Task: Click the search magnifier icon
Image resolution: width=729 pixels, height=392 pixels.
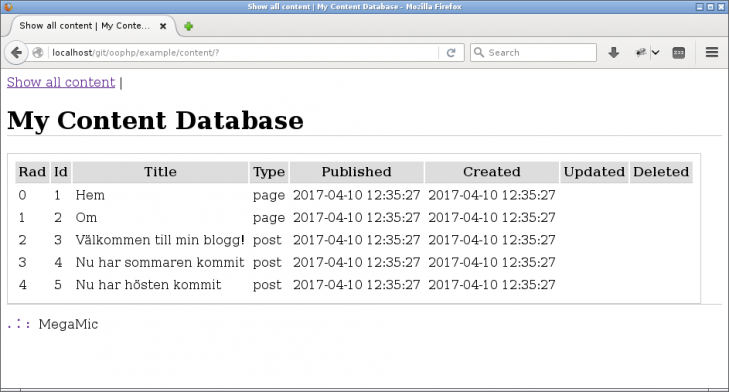Action: coord(479,53)
